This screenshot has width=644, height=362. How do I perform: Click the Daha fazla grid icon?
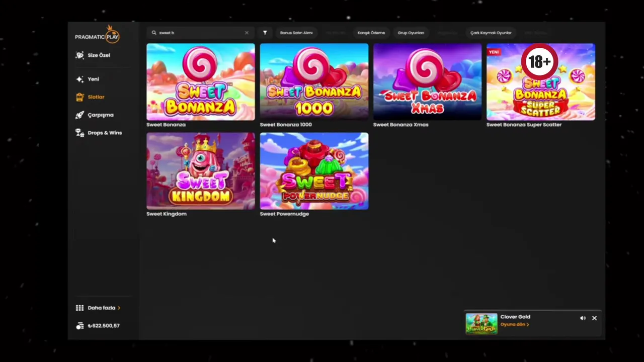[79, 308]
